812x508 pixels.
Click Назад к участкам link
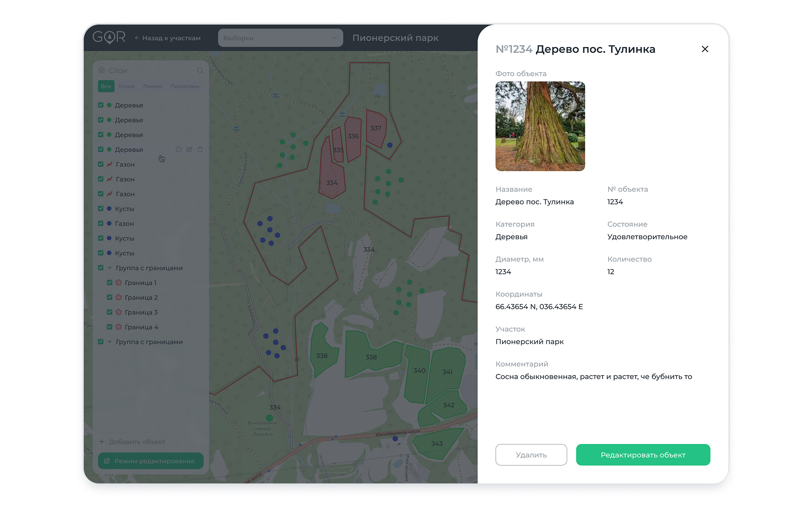tap(171, 38)
